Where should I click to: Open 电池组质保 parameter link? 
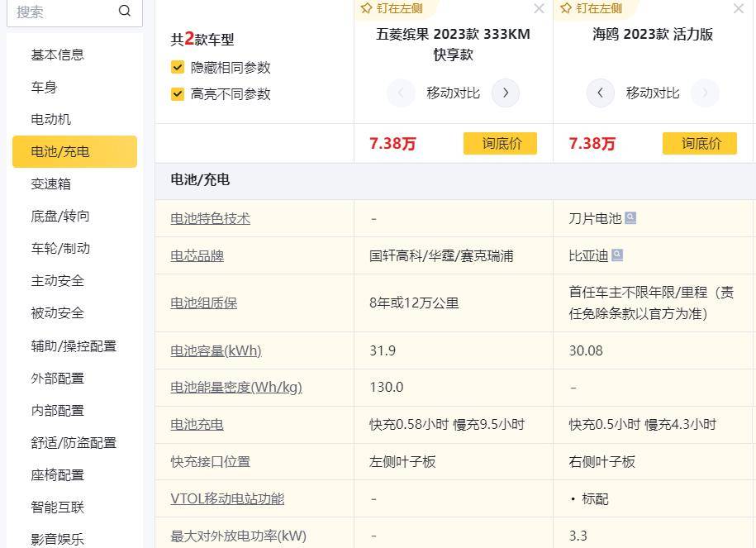pyautogui.click(x=203, y=303)
